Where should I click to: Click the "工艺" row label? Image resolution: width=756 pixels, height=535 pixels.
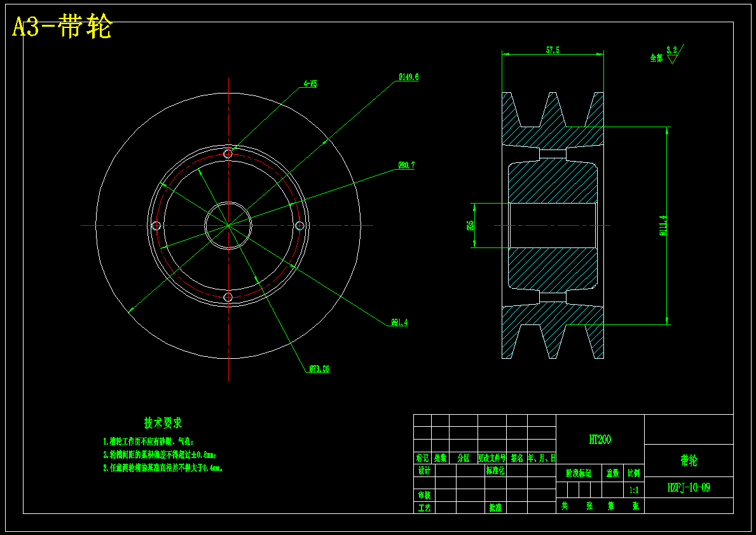tap(424, 508)
